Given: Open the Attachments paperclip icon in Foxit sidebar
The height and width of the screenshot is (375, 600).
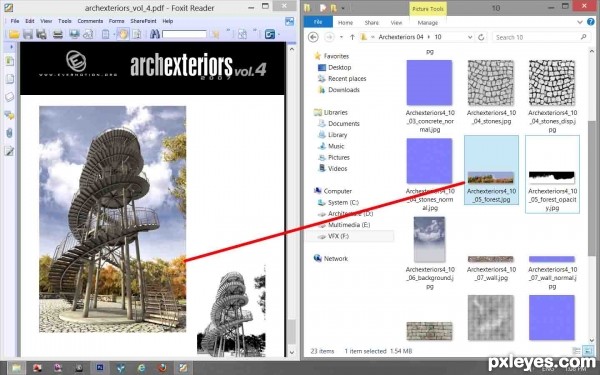Looking at the screenshot, I should [10, 133].
